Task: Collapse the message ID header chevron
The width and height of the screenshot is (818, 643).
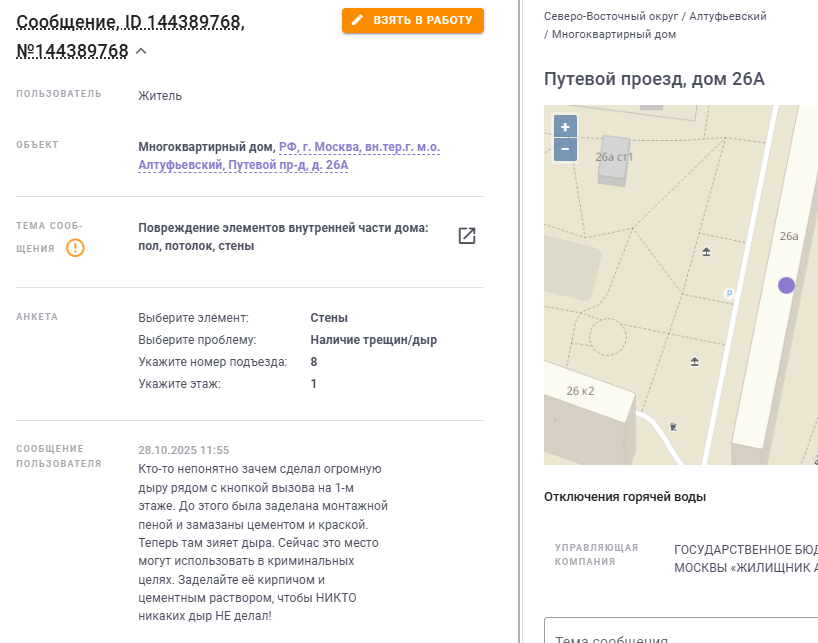Action: pyautogui.click(x=141, y=51)
